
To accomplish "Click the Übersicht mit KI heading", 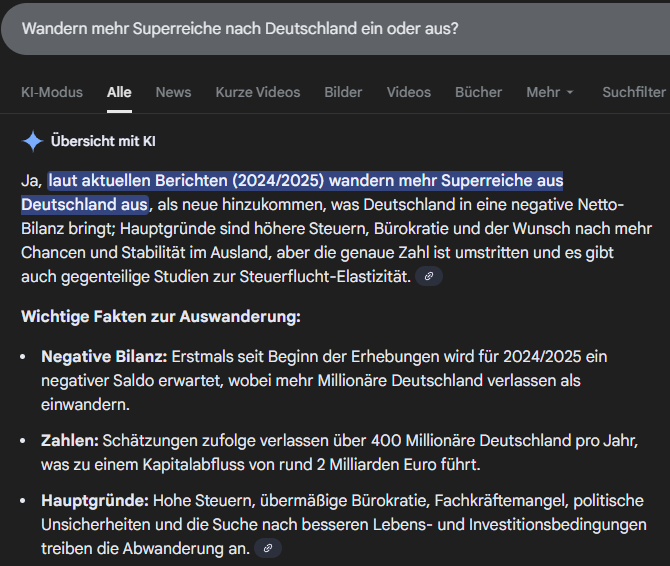I will (103, 141).
